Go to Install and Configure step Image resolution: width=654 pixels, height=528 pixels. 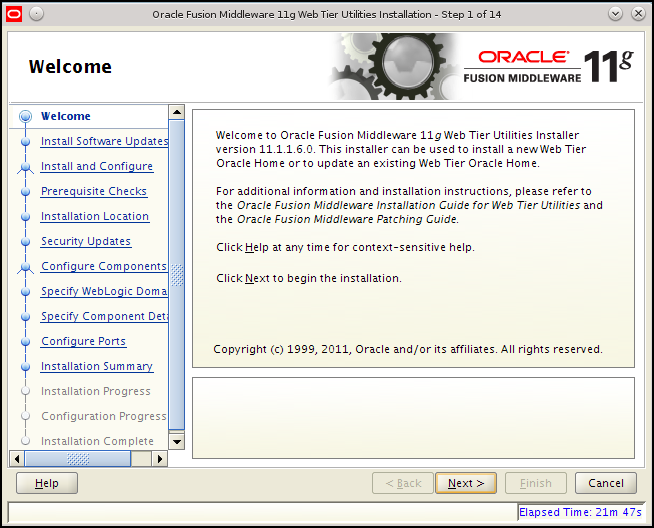(x=97, y=166)
